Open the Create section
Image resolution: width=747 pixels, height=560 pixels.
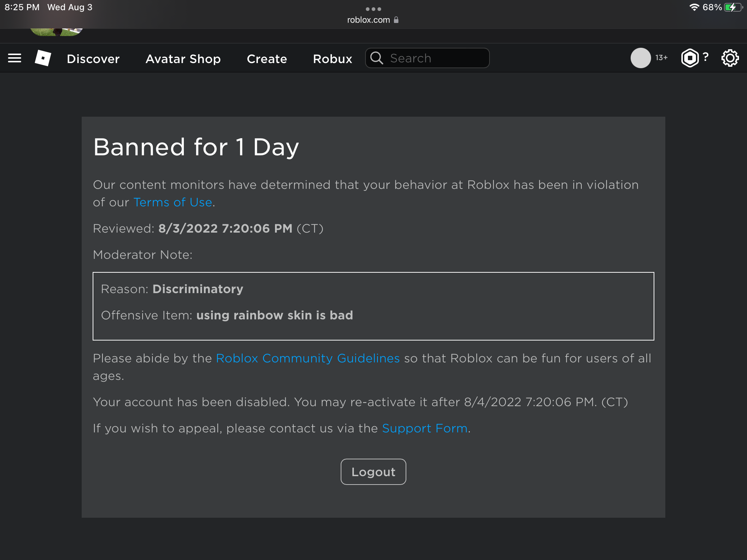267,59
